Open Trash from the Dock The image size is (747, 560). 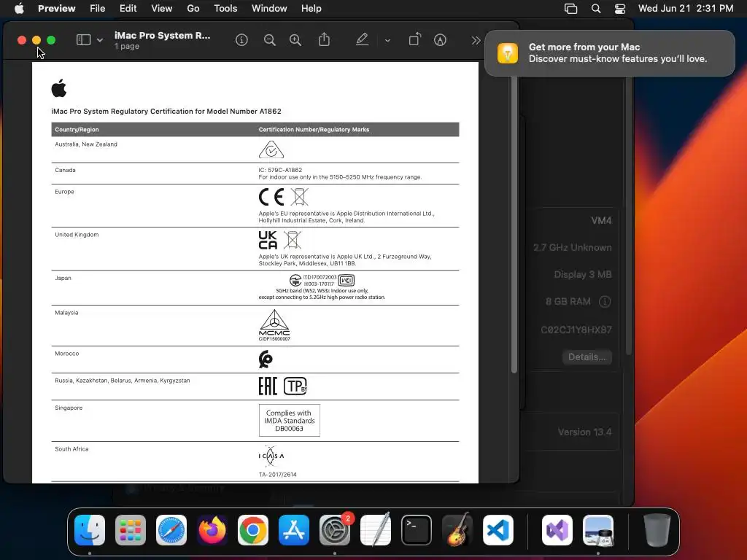point(657,530)
